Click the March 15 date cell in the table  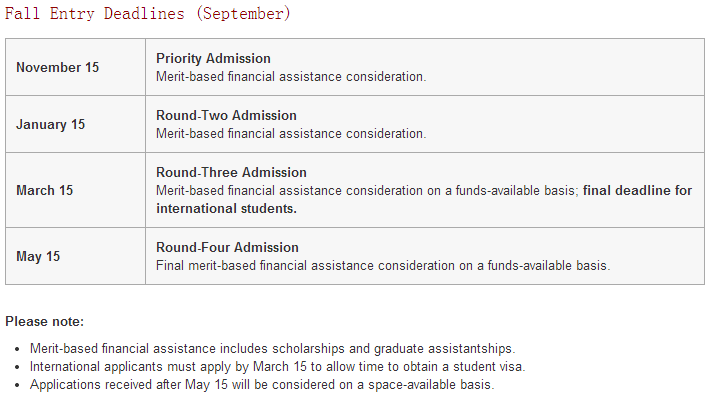tap(45, 190)
